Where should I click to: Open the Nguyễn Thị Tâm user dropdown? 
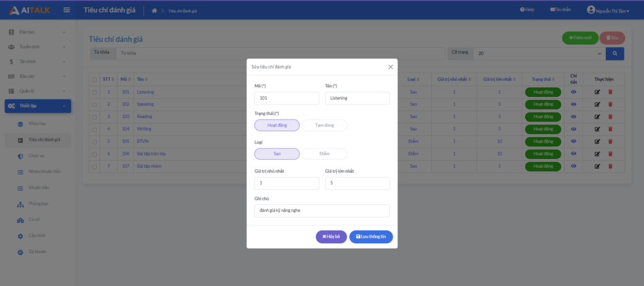pos(608,10)
